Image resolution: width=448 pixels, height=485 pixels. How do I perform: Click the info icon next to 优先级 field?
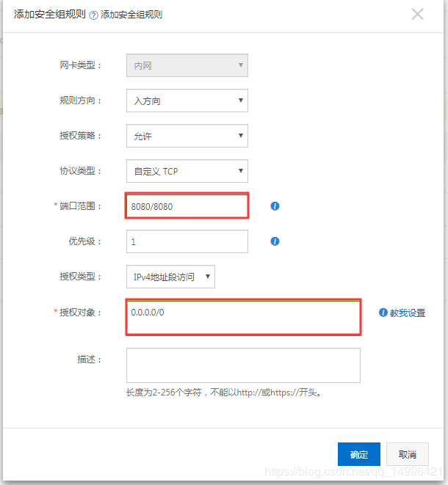click(x=275, y=241)
